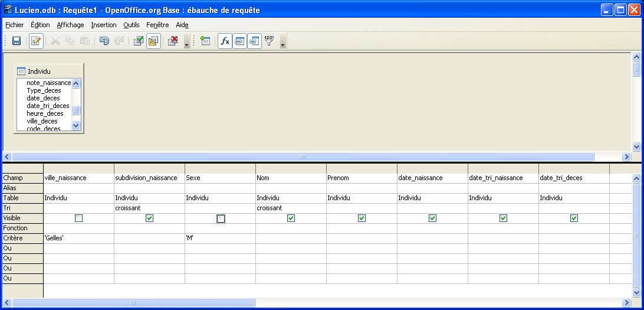Image resolution: width=644 pixels, height=310 pixels.
Task: Click the document icon in title bar
Action: 8,9
